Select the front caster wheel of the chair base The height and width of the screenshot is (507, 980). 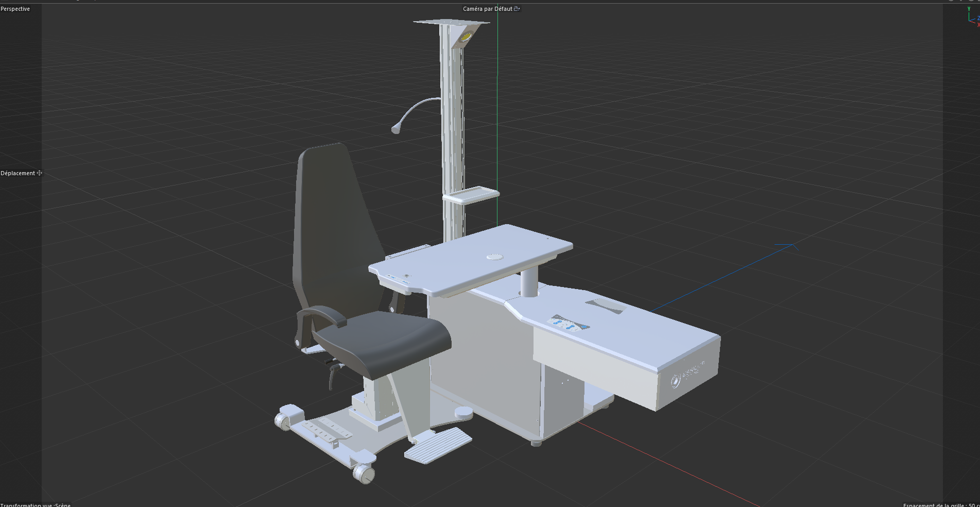coord(364,474)
